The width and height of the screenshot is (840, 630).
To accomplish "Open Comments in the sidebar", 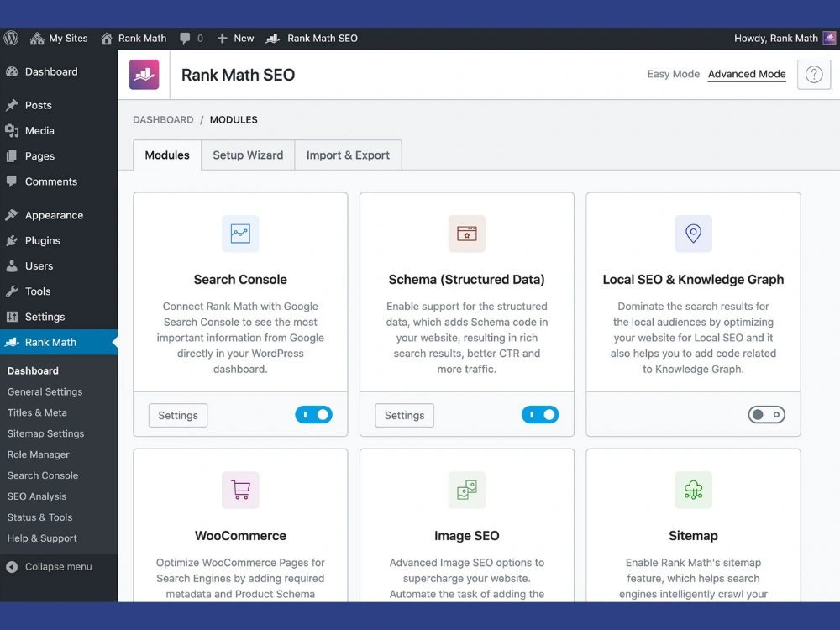I will point(59,181).
